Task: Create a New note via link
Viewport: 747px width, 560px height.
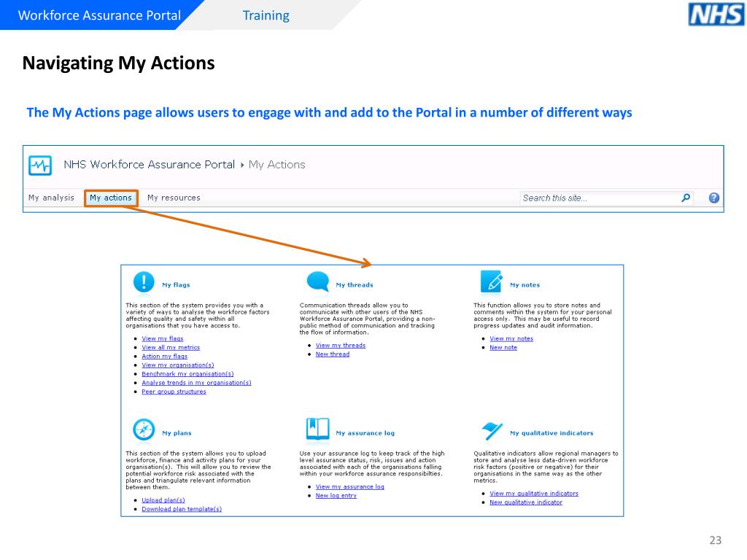Action: [503, 348]
